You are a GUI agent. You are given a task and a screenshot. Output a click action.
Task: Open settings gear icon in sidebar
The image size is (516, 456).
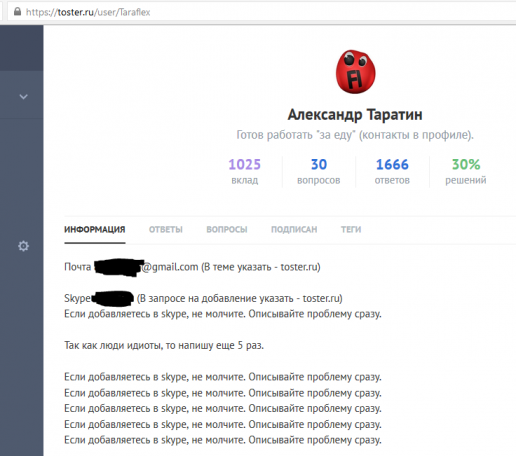point(23,246)
